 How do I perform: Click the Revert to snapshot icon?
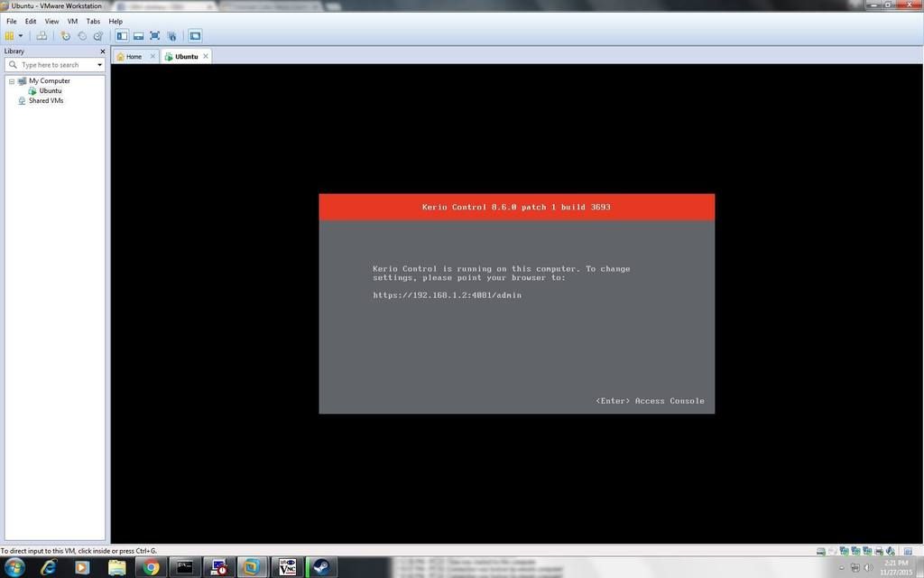pyautogui.click(x=82, y=36)
